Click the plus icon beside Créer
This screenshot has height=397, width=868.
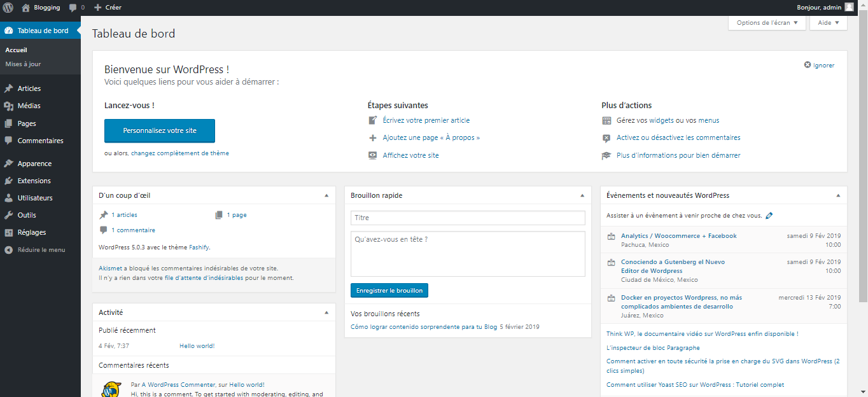(x=97, y=8)
